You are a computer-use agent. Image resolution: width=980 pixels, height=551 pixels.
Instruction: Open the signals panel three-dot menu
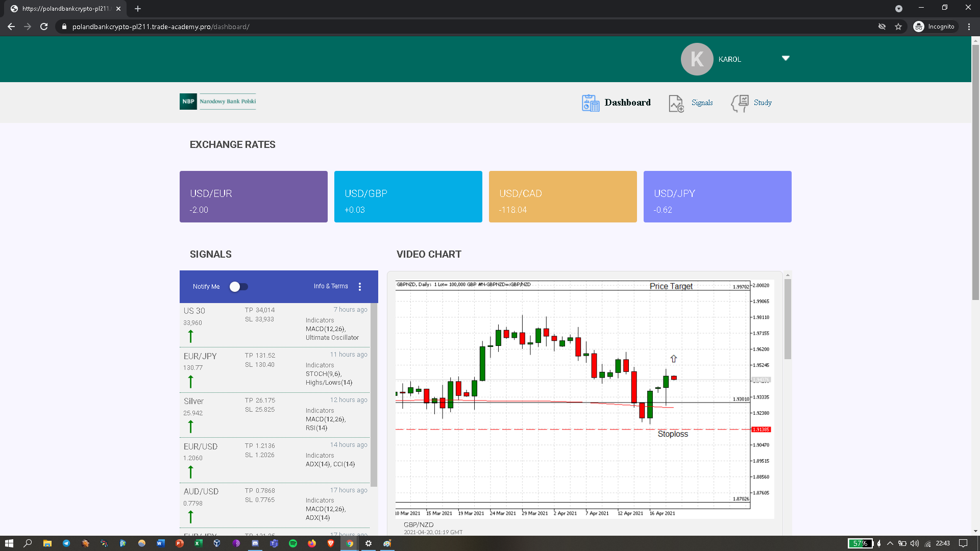tap(360, 287)
